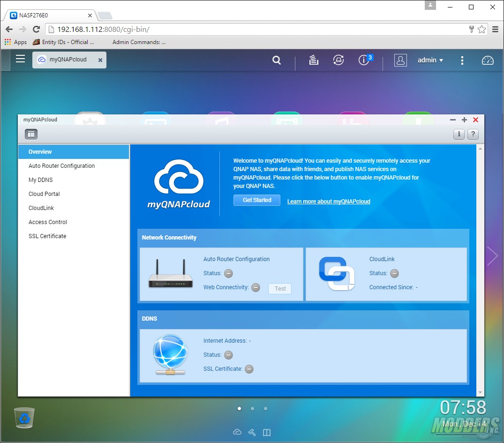The height and width of the screenshot is (443, 504).
Task: Close the NASF276E0 browser tab
Action: [x=90, y=15]
